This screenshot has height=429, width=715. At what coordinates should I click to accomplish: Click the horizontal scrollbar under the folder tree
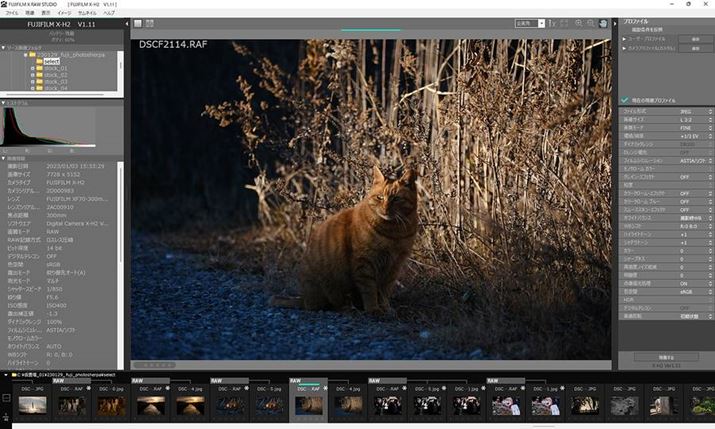coord(55,94)
